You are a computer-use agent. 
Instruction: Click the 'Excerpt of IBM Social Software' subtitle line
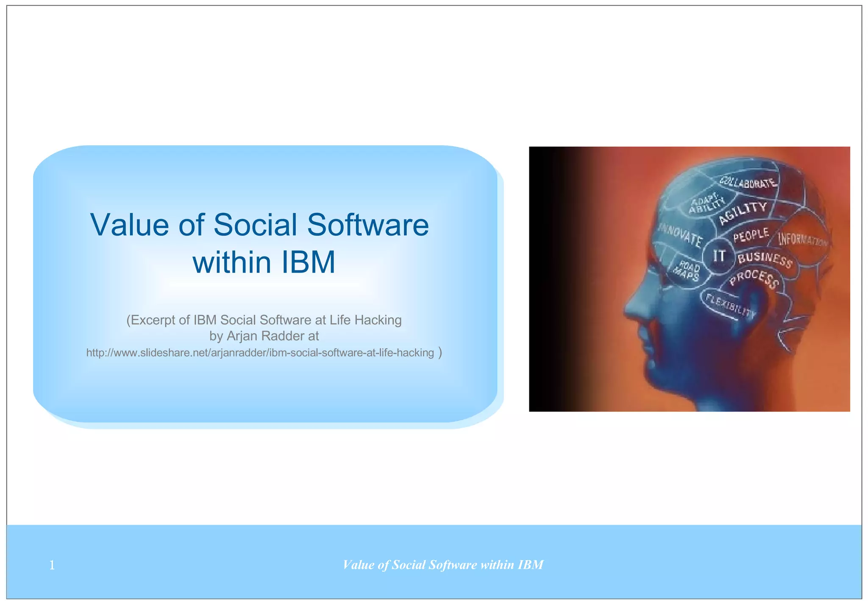point(264,320)
